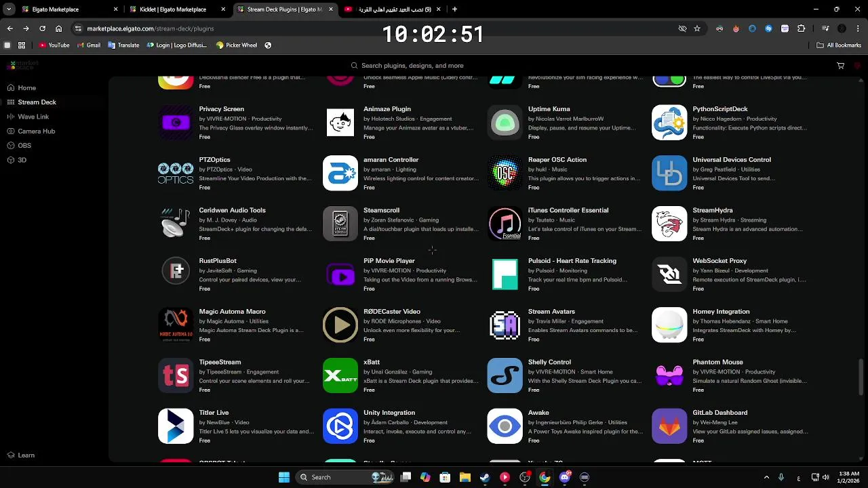Viewport: 868px width, 488px height.
Task: Open the tab search dropdown arrow
Action: pyautogui.click(x=8, y=9)
